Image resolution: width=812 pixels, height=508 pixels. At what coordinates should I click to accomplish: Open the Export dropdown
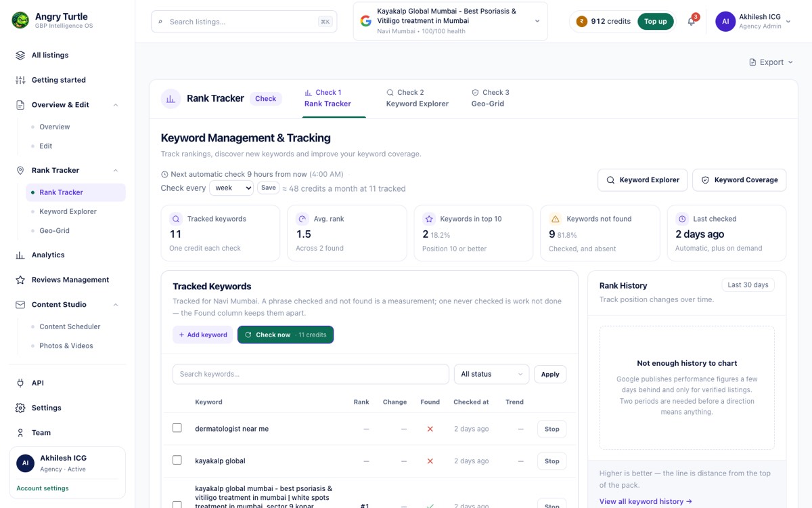click(x=771, y=62)
